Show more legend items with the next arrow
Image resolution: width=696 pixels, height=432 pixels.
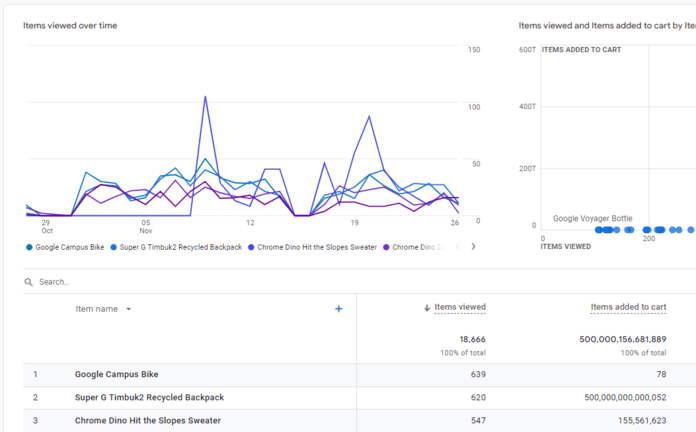tap(473, 246)
